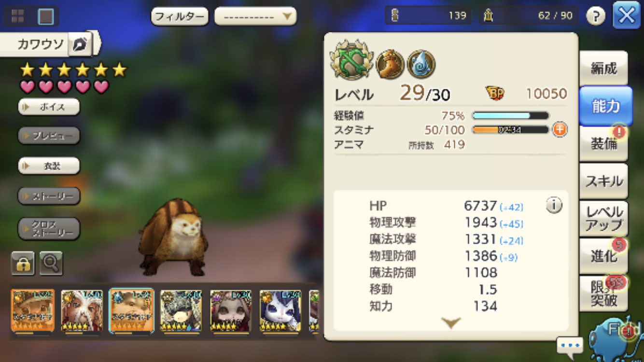
Task: Show stat info via the i icon
Action: (x=554, y=206)
